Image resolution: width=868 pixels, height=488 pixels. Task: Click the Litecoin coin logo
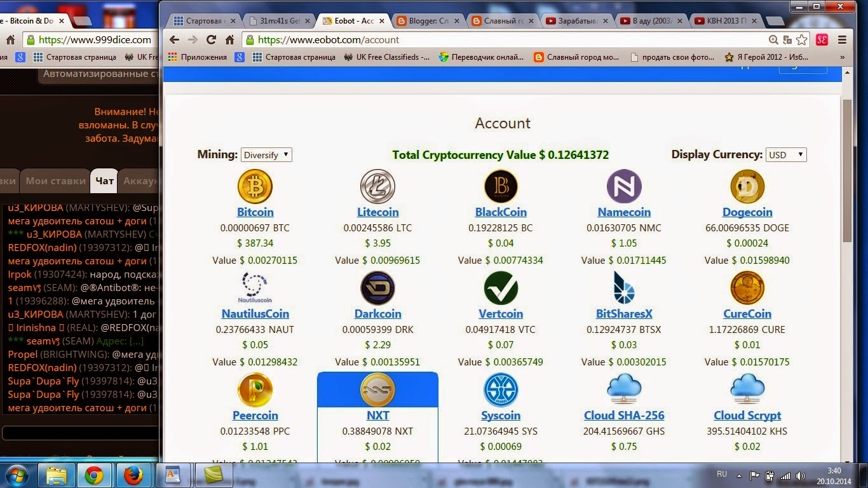point(377,187)
